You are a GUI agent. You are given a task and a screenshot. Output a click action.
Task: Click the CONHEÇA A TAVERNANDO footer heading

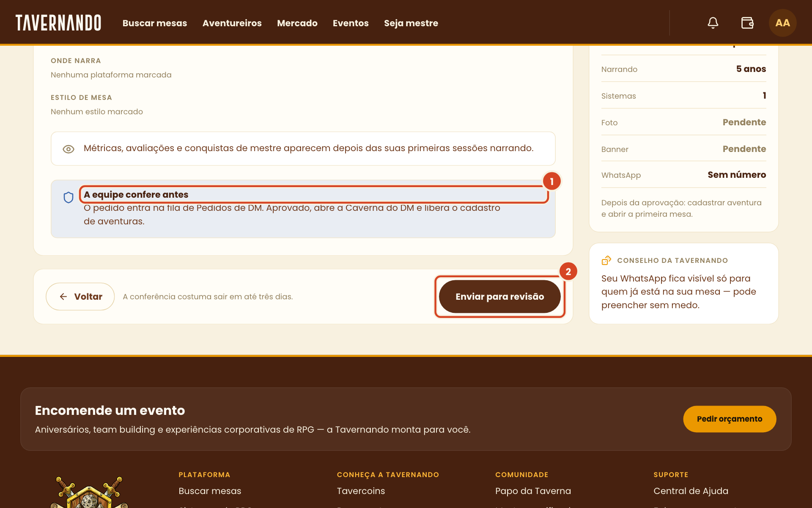tap(388, 475)
